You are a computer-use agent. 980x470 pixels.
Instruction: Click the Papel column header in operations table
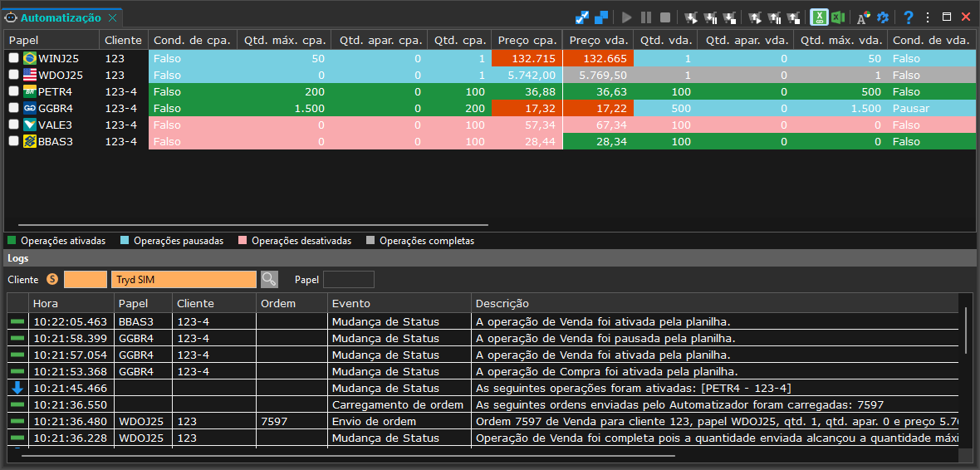(x=51, y=41)
